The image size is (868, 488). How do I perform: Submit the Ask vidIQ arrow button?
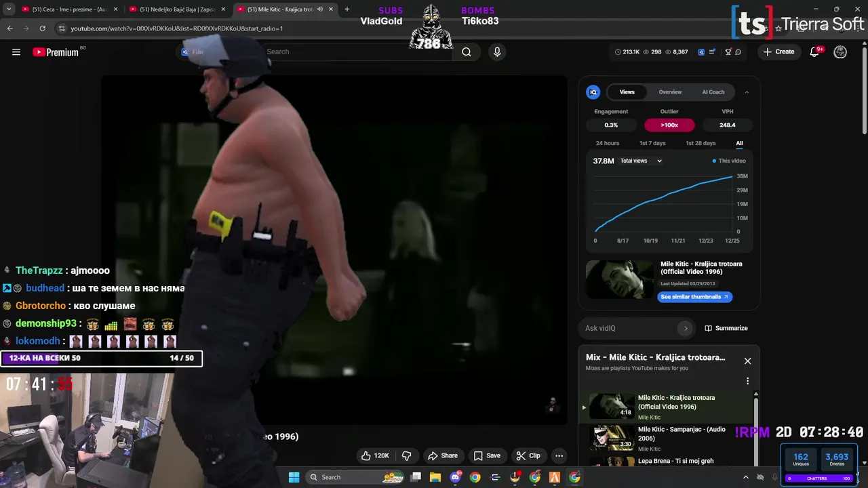click(x=686, y=329)
